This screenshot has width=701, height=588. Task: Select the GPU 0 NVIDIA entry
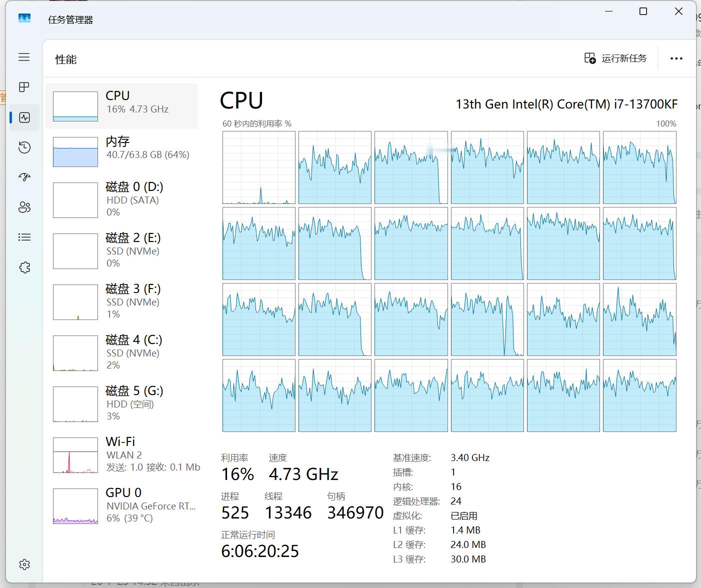tap(122, 506)
